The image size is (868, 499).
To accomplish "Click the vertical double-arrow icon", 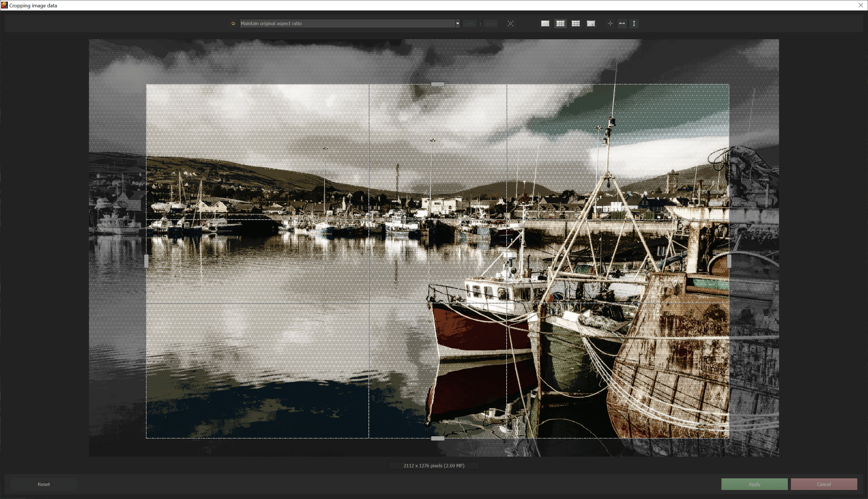I will click(x=634, y=24).
